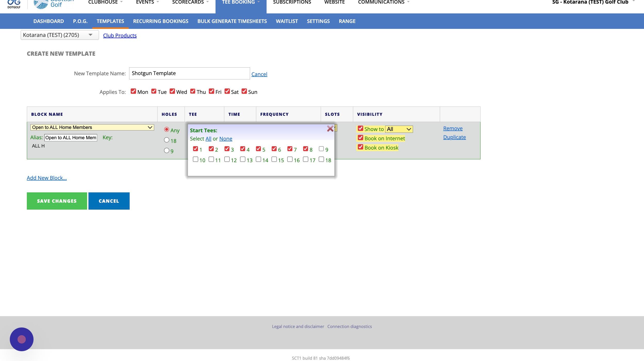Untick the Sat applies-to checkbox
The width and height of the screenshot is (644, 361).
coord(227,91)
